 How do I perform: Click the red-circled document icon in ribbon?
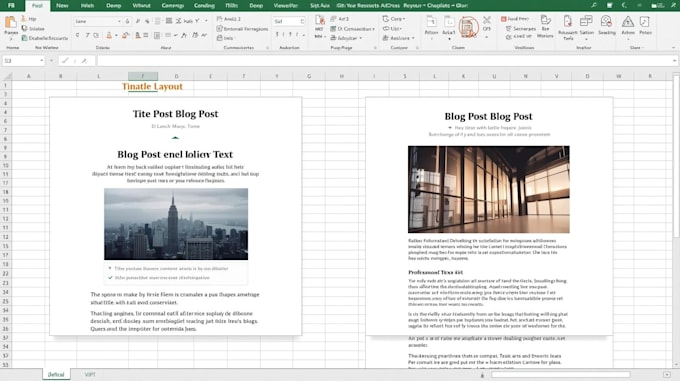468,27
